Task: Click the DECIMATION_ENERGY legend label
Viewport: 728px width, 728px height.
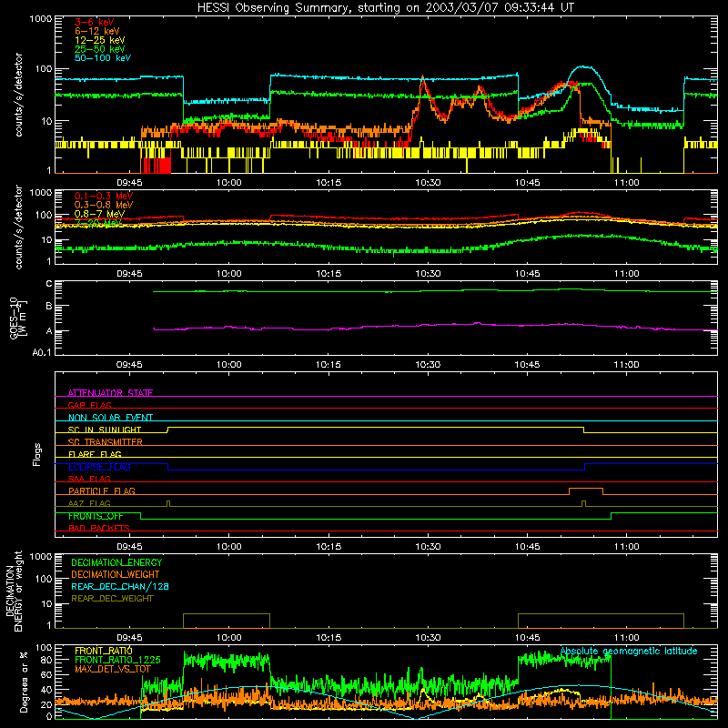Action: pos(116,562)
